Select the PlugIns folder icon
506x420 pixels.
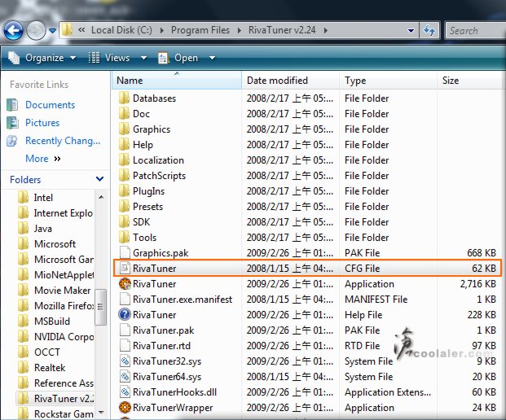[x=124, y=190]
